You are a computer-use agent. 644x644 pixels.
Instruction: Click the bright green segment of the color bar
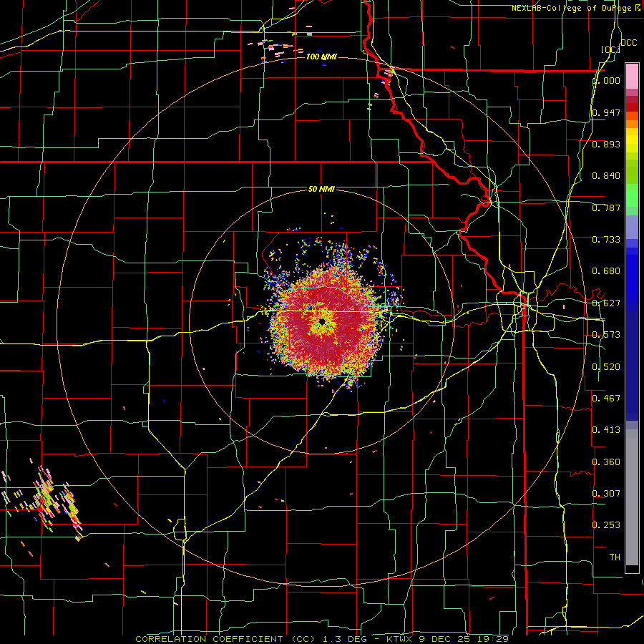tap(632, 195)
